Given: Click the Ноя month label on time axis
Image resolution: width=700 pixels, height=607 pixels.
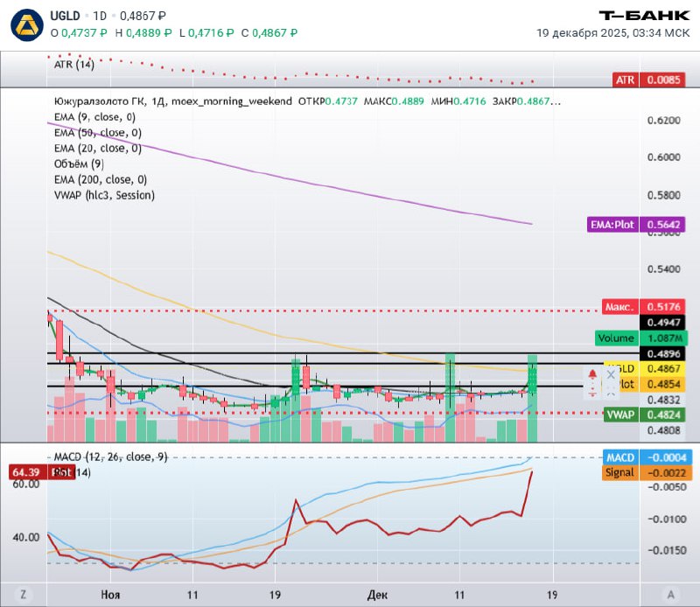Looking at the screenshot, I should pyautogui.click(x=110, y=595).
